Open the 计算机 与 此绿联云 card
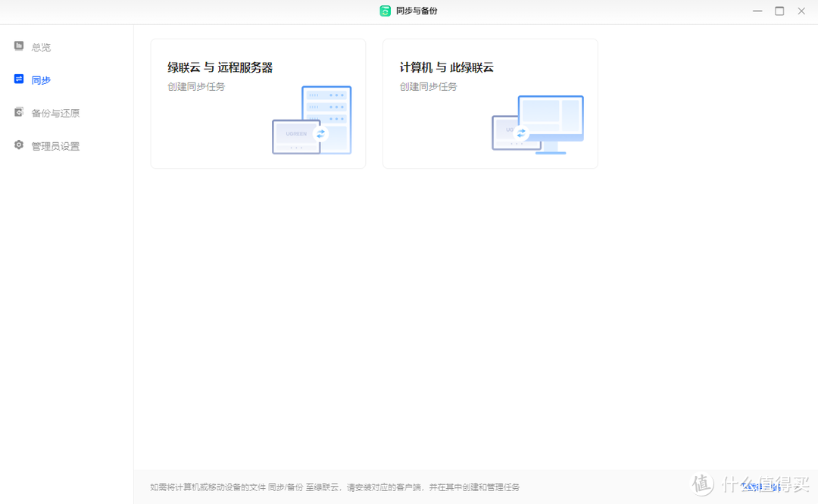 tap(490, 103)
